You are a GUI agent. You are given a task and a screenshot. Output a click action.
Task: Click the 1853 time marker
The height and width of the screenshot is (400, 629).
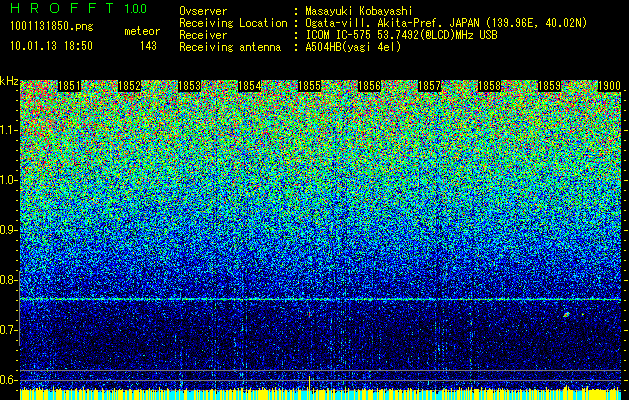(189, 86)
